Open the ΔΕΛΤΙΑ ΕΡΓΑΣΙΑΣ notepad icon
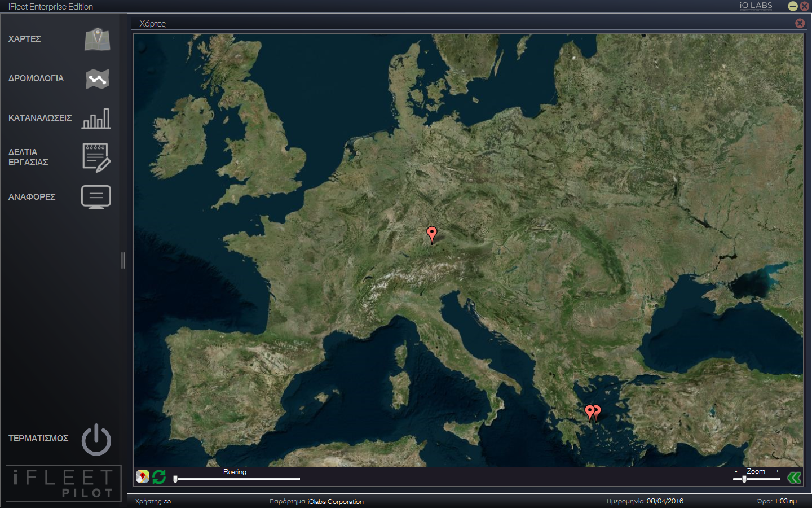The image size is (812, 508). [x=96, y=157]
